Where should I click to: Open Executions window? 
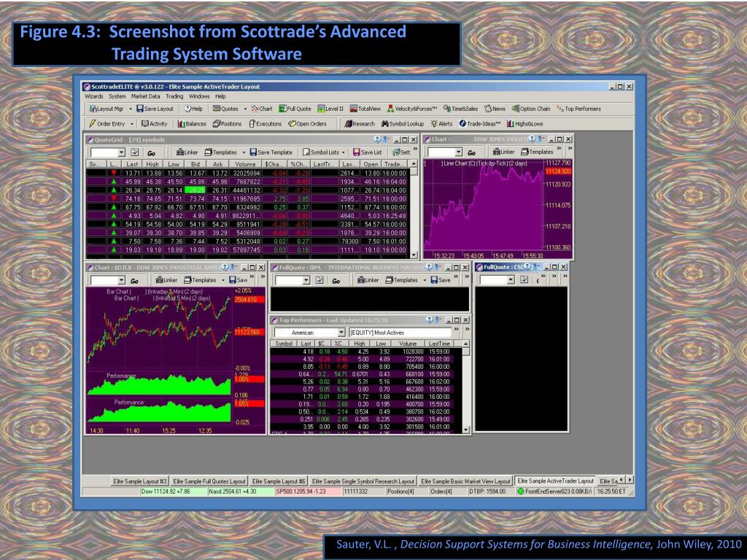click(x=266, y=124)
